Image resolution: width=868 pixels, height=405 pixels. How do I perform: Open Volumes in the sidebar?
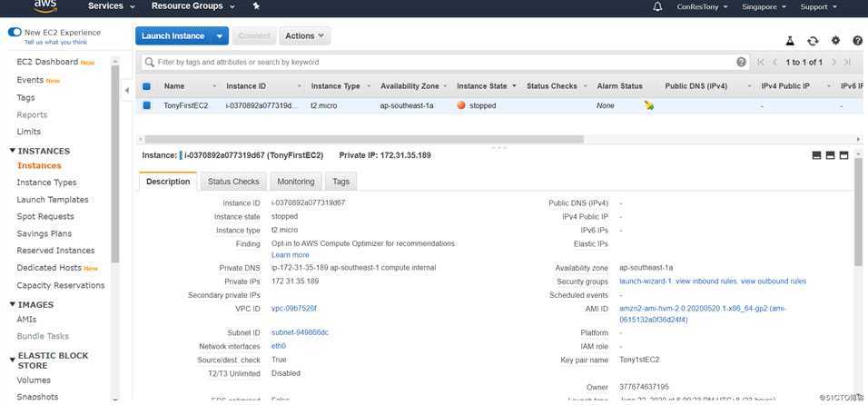(x=34, y=380)
